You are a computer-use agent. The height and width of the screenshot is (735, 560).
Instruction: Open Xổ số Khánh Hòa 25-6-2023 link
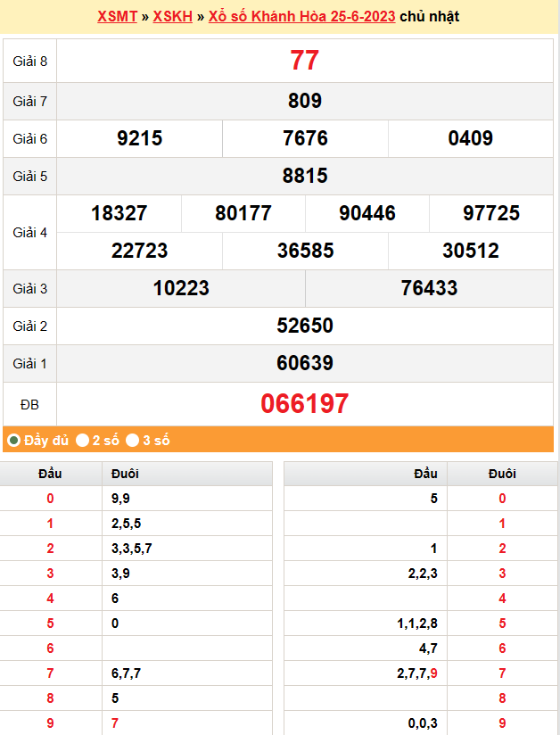point(301,17)
